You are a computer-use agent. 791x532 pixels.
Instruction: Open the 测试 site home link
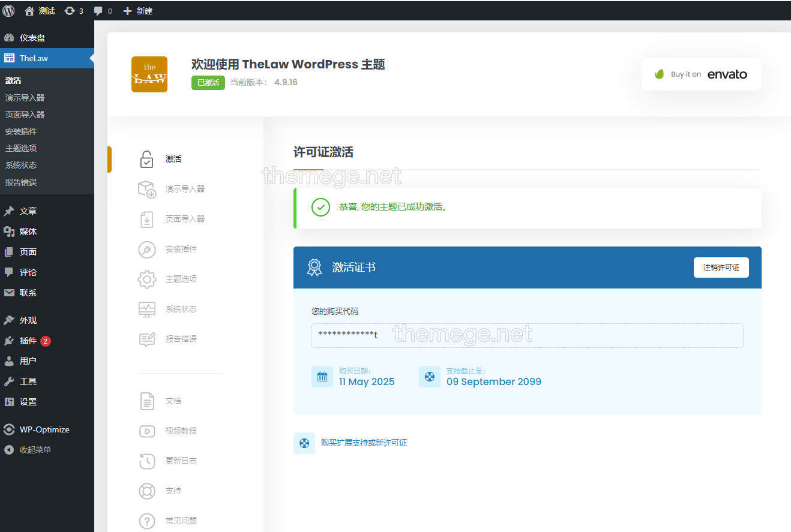point(40,11)
